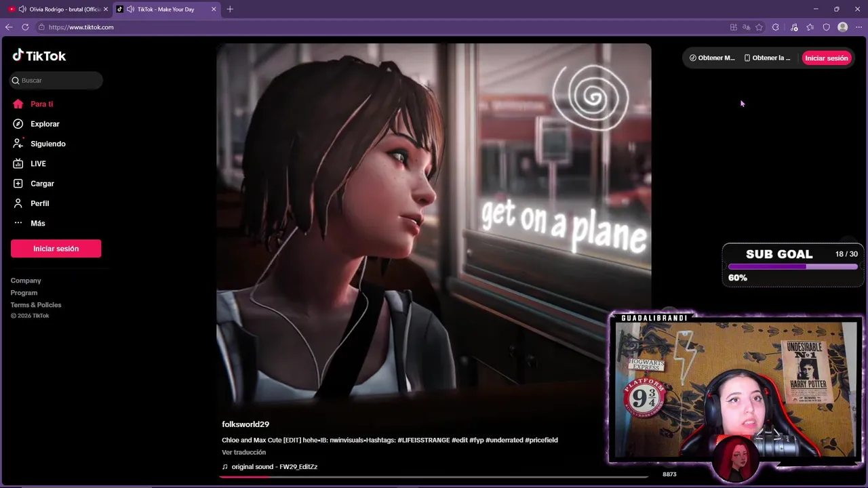Open Perfil in the sidebar
Image resolution: width=868 pixels, height=488 pixels.
39,203
